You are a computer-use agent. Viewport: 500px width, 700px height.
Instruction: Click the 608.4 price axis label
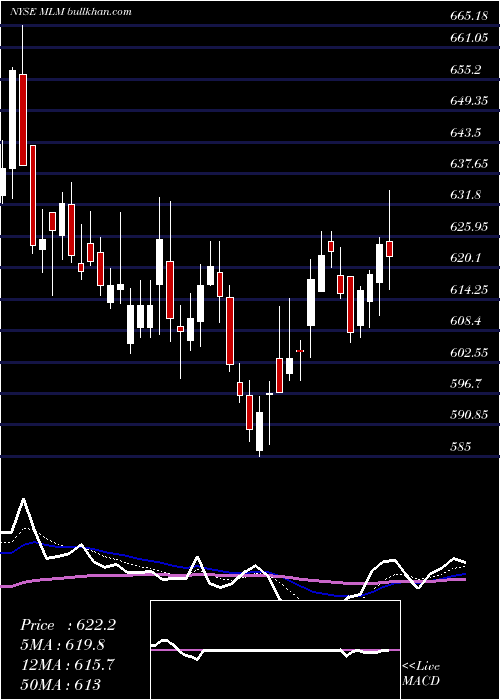click(466, 321)
